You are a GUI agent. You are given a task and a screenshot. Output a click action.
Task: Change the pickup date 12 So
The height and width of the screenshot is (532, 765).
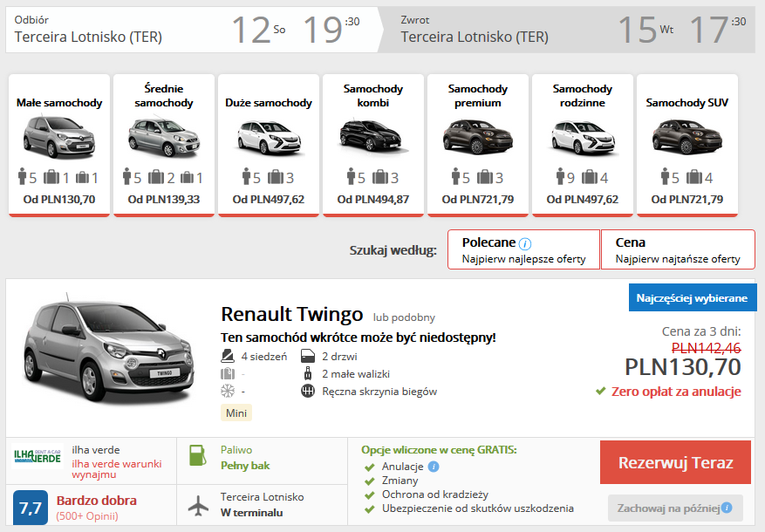pyautogui.click(x=258, y=30)
